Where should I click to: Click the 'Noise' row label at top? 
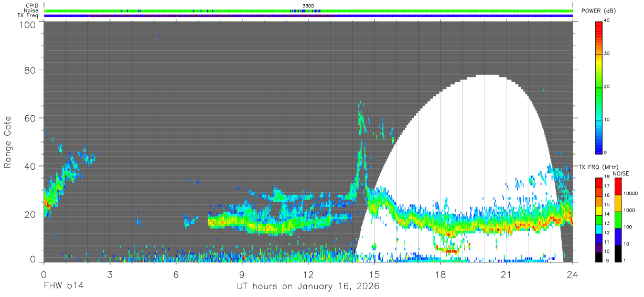point(31,10)
